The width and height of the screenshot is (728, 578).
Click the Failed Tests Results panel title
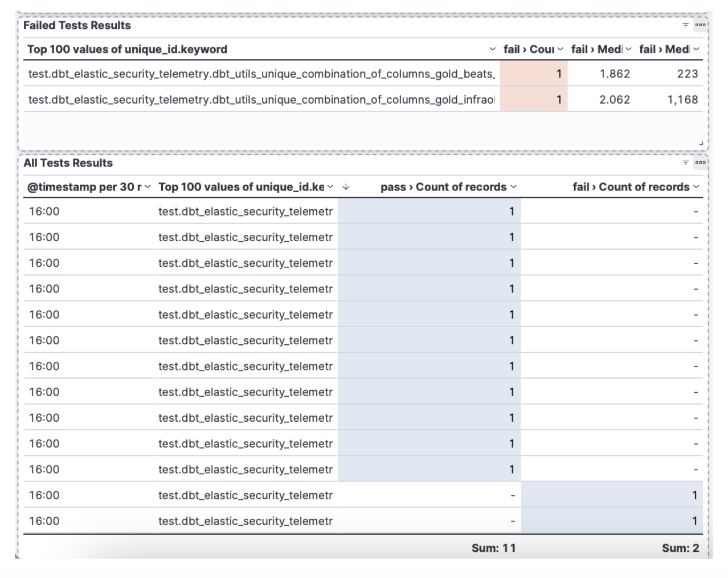[77, 26]
